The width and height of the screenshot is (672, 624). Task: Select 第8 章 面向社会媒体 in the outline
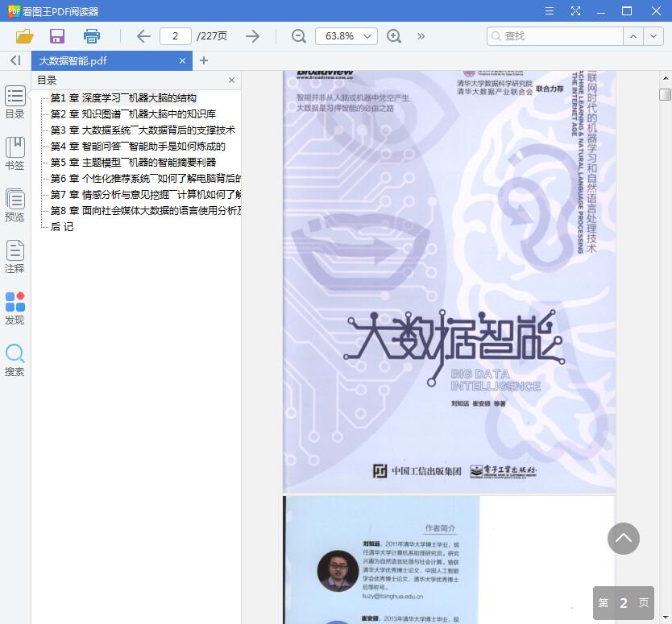click(145, 211)
